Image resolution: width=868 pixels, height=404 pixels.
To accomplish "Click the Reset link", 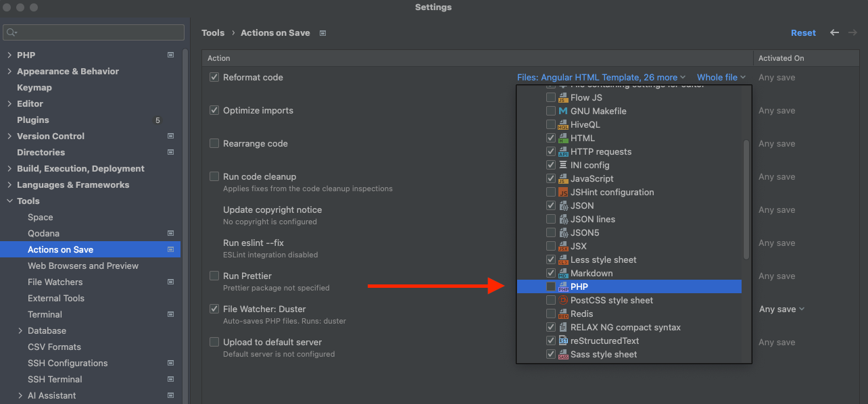I will coord(803,33).
